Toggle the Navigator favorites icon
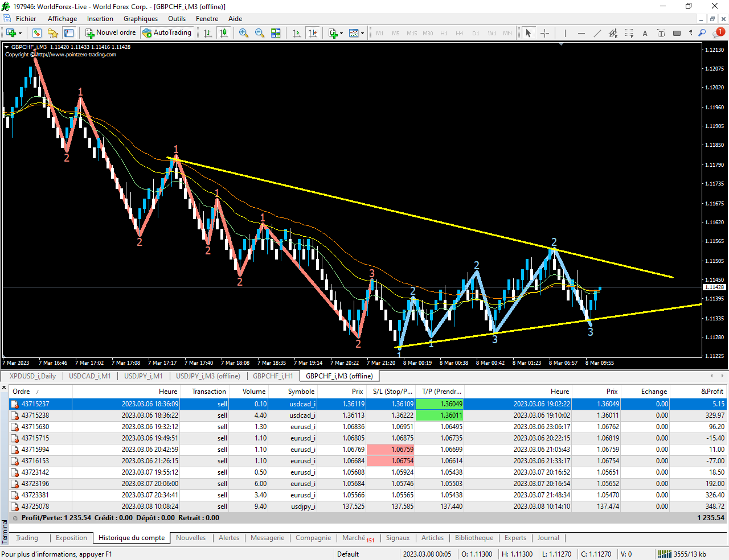Screen dimensions: 729x560 (x=53, y=33)
